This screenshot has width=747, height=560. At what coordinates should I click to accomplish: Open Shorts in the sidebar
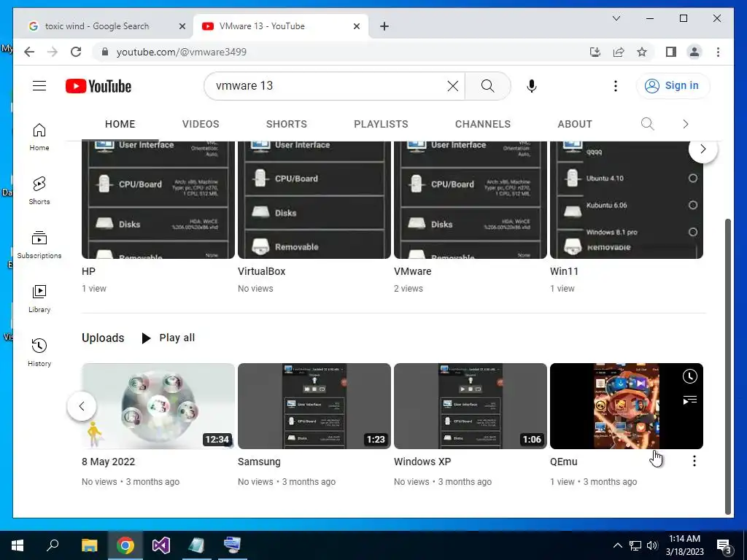click(39, 191)
